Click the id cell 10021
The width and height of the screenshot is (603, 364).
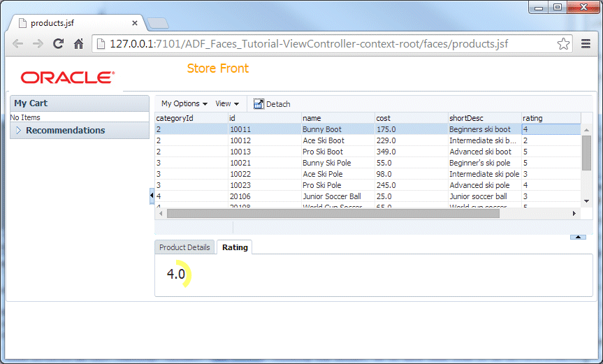pyautogui.click(x=264, y=163)
